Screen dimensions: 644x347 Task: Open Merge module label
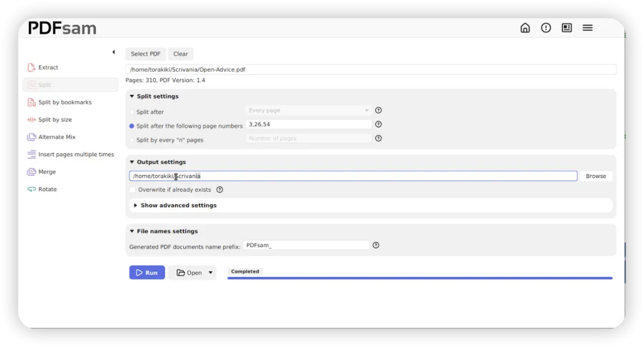(x=47, y=172)
